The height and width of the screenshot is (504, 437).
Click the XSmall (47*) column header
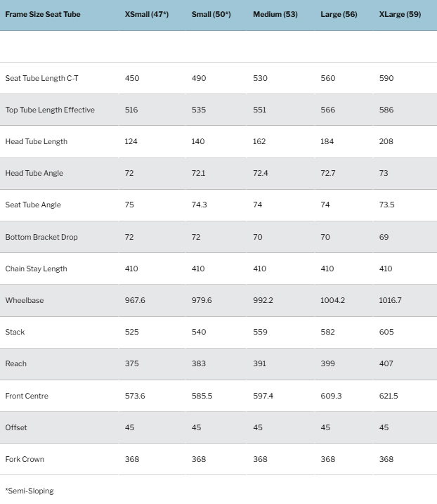point(146,14)
